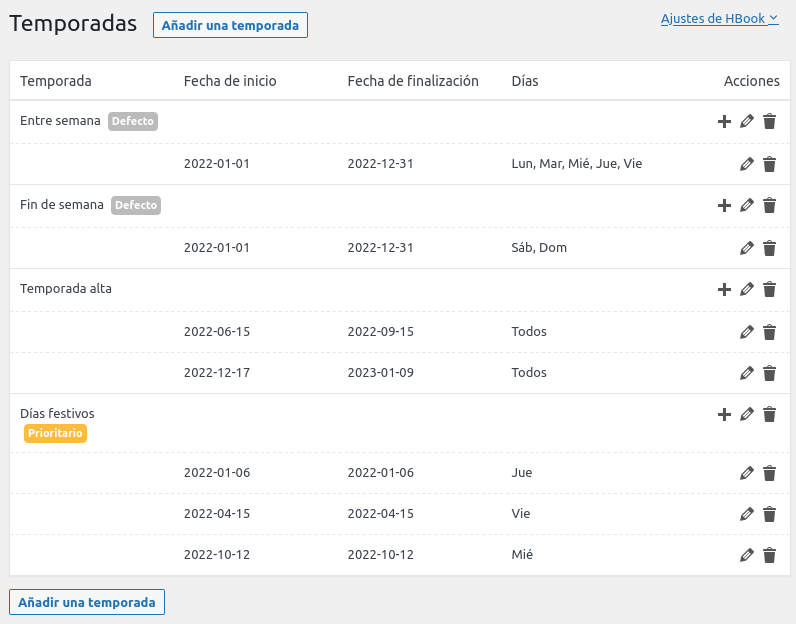Open the Ajustes de HBook dropdown

click(719, 19)
